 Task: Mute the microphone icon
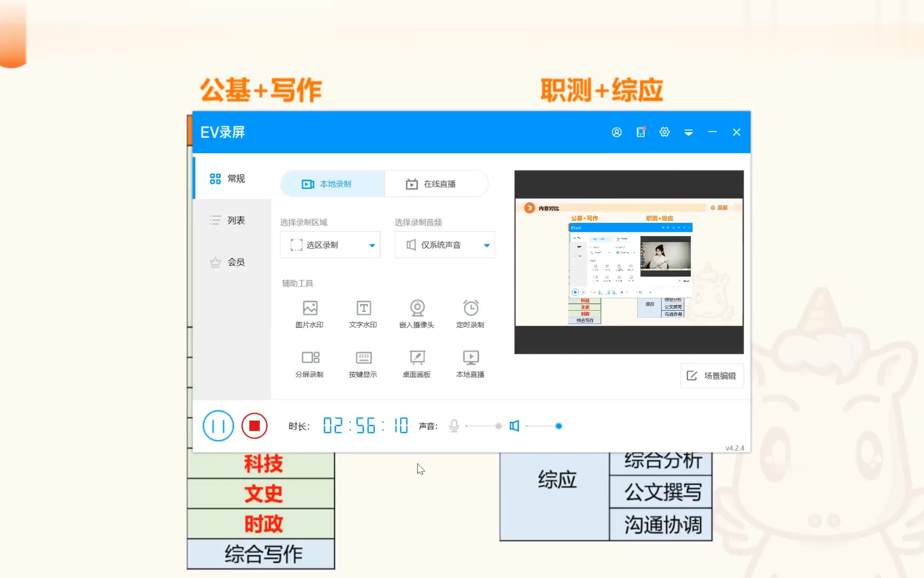tap(454, 426)
